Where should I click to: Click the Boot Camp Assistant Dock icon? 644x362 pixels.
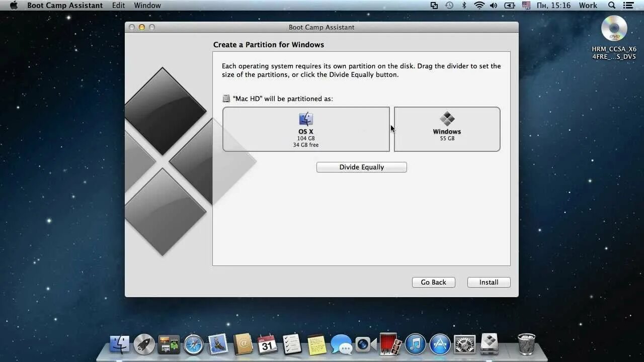[489, 343]
